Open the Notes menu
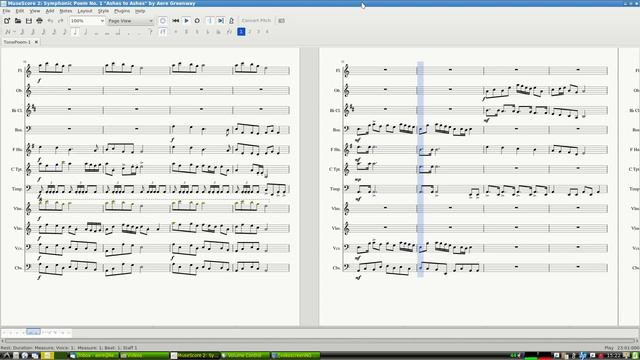The width and height of the screenshot is (640, 360). [x=66, y=11]
